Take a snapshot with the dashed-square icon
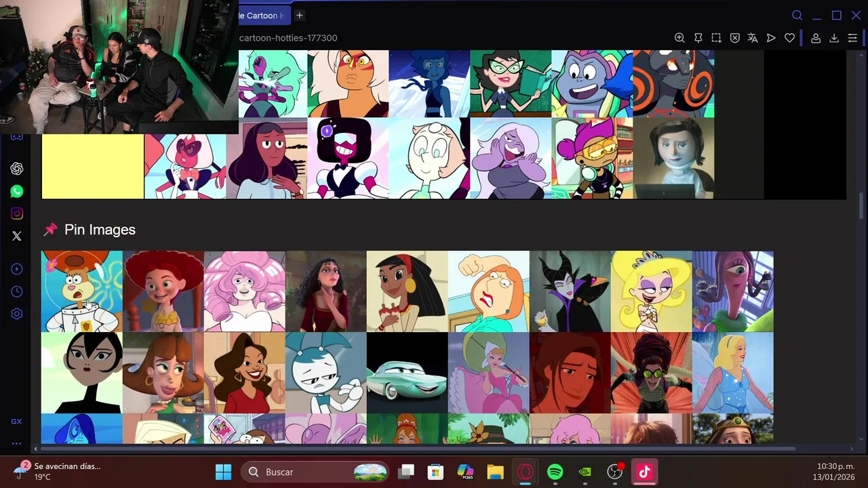The width and height of the screenshot is (868, 488). tap(716, 38)
